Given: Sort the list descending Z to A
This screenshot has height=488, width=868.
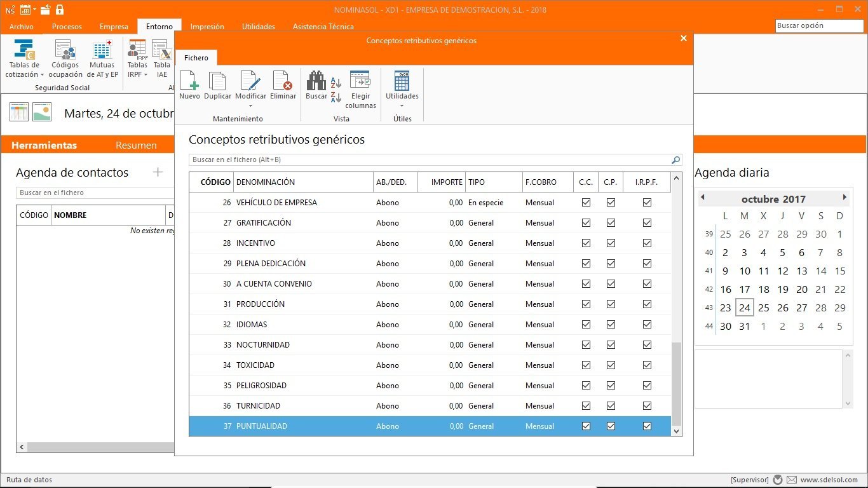Looking at the screenshot, I should coord(336,97).
